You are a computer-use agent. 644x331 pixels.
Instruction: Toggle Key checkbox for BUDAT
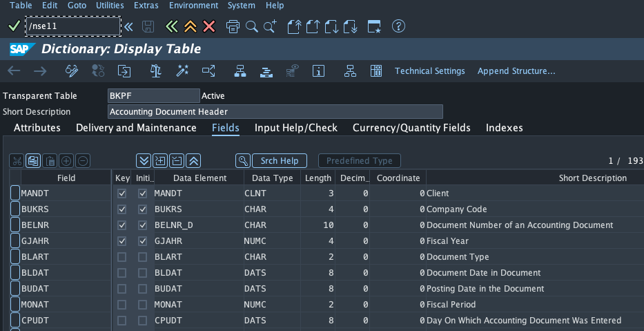[x=122, y=289]
